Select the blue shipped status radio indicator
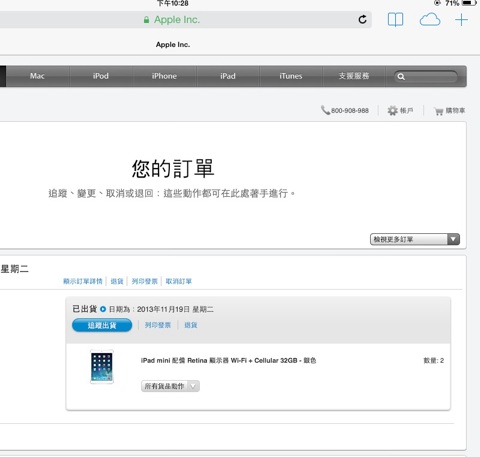The height and width of the screenshot is (457, 480). [x=103, y=309]
